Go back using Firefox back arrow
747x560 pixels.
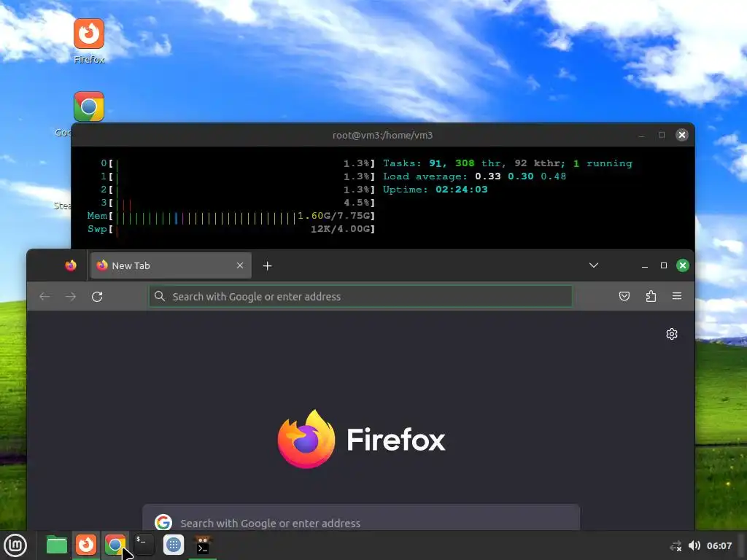pos(44,297)
